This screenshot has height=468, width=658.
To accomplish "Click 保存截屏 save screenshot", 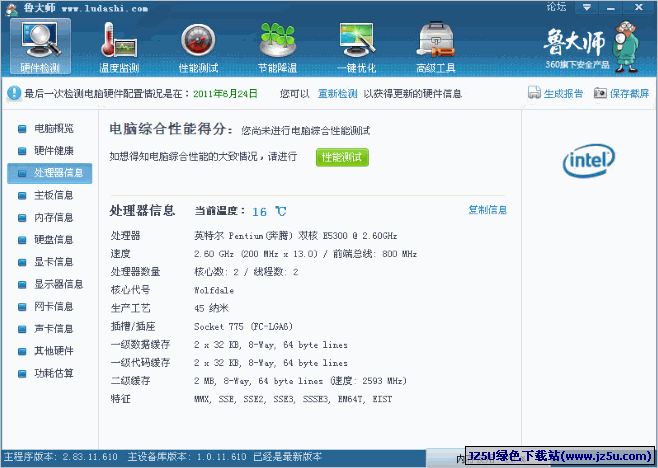I will 621,93.
